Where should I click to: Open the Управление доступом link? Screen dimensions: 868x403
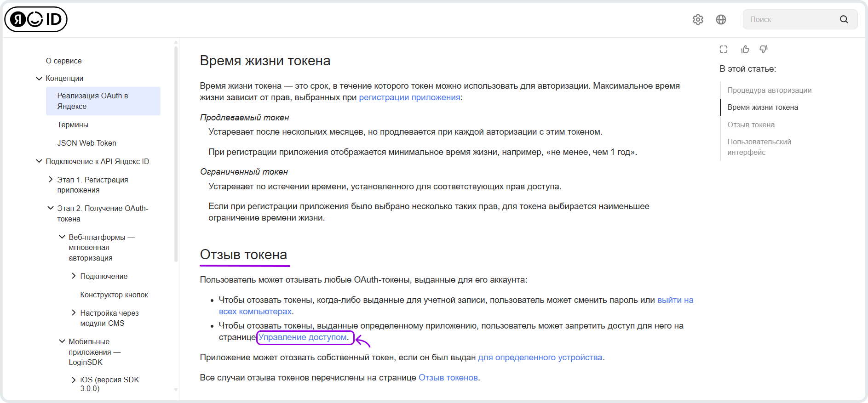(x=302, y=337)
